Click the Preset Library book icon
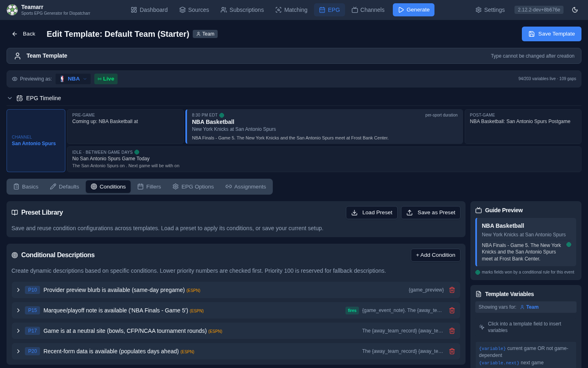 coord(15,213)
